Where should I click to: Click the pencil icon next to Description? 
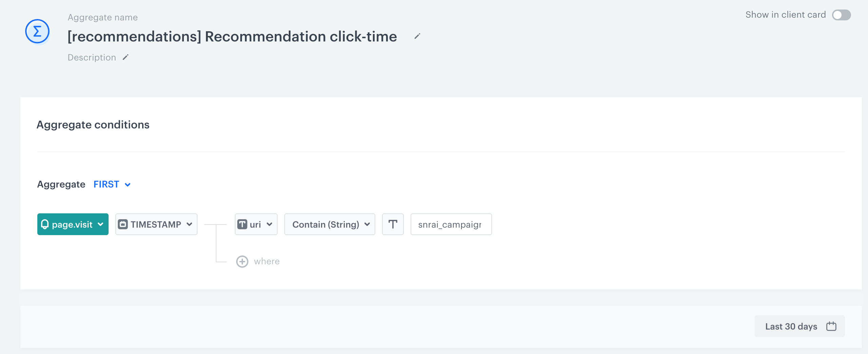126,57
